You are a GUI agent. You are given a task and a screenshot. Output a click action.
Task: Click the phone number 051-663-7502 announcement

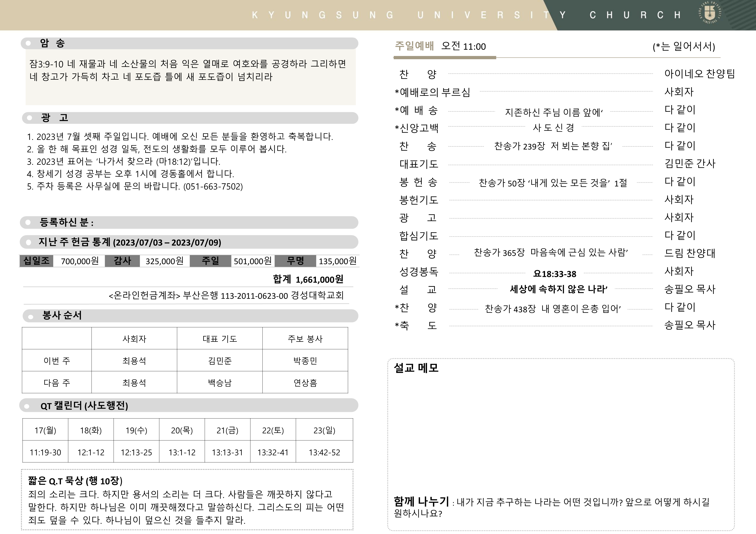[x=213, y=186]
